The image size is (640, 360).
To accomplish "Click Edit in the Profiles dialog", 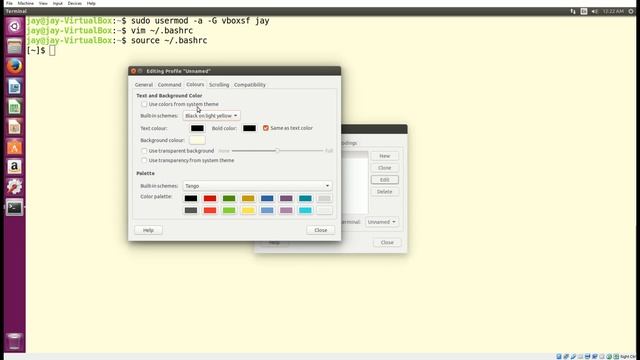I will click(x=384, y=180).
